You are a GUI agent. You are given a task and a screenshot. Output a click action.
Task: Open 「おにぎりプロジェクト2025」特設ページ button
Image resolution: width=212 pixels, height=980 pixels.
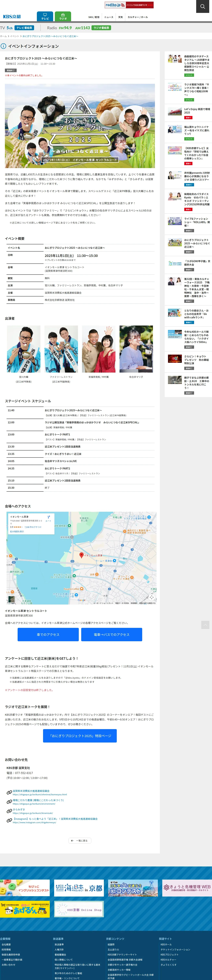pyautogui.click(x=80, y=736)
